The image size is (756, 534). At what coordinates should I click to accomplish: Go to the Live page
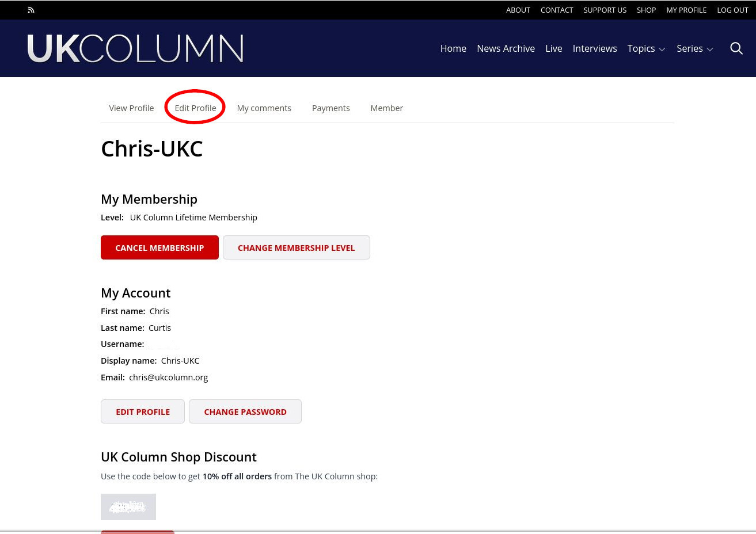pyautogui.click(x=554, y=48)
